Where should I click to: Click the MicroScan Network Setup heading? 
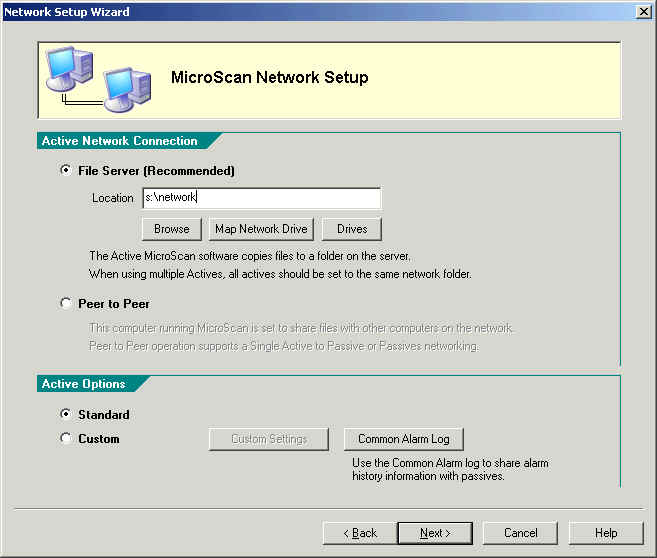click(270, 78)
